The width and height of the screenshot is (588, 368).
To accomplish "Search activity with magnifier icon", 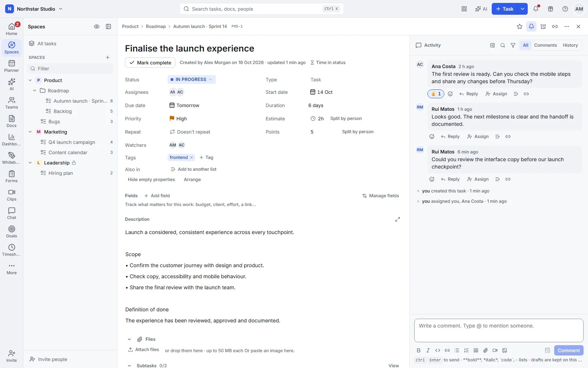I will tap(503, 45).
